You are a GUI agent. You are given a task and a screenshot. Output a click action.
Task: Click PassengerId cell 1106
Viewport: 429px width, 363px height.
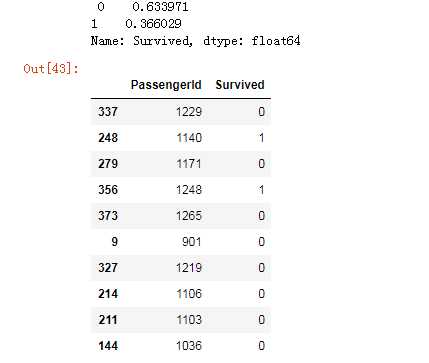point(189,294)
